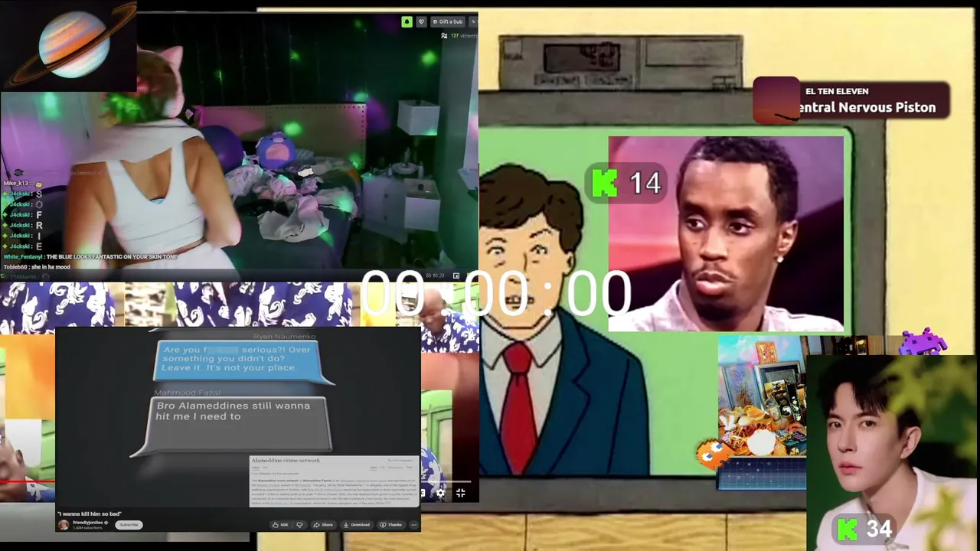Click the 00:00:00 countdown timer
Image resolution: width=980 pixels, height=551 pixels.
coord(496,294)
